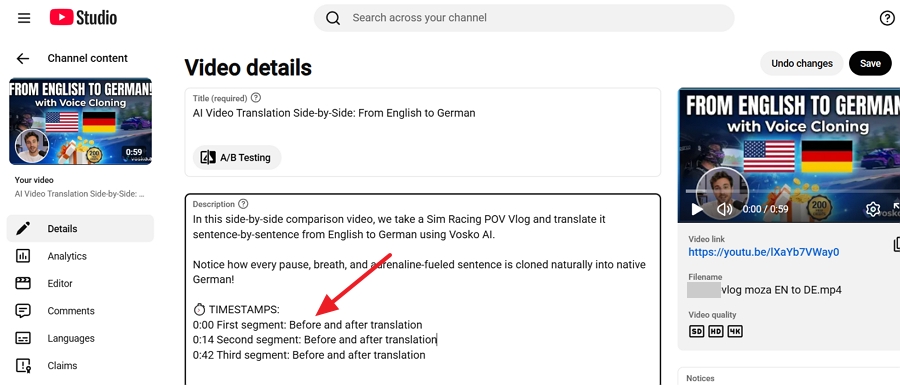Screen dimensions: 900x385
Task: Click the 'Video quality' label
Action: 712,315
